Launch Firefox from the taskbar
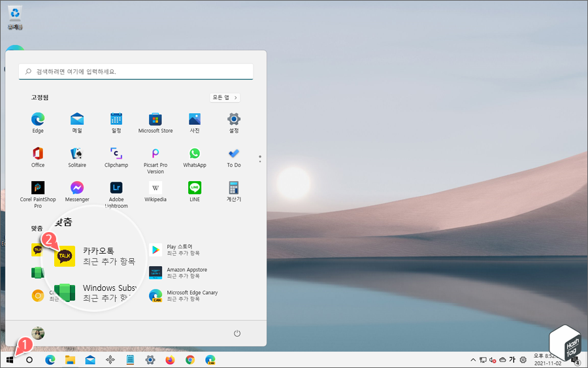Viewport: 588px width, 368px height. (171, 360)
